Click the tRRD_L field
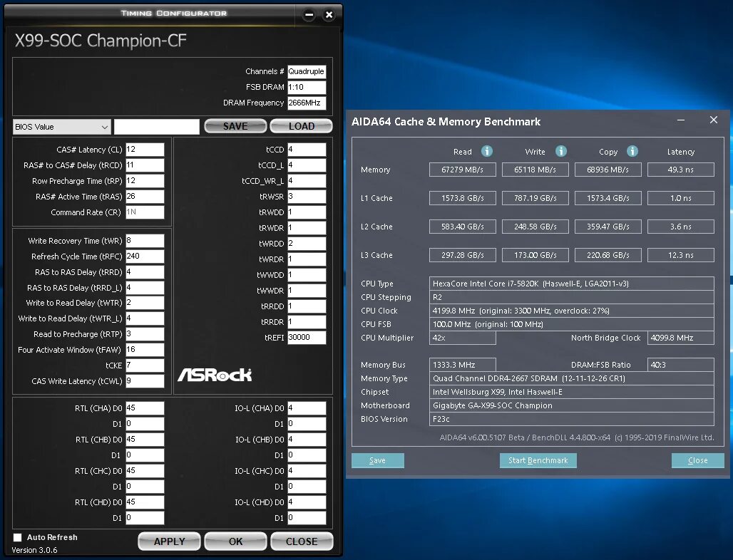The height and width of the screenshot is (560, 733). [145, 288]
